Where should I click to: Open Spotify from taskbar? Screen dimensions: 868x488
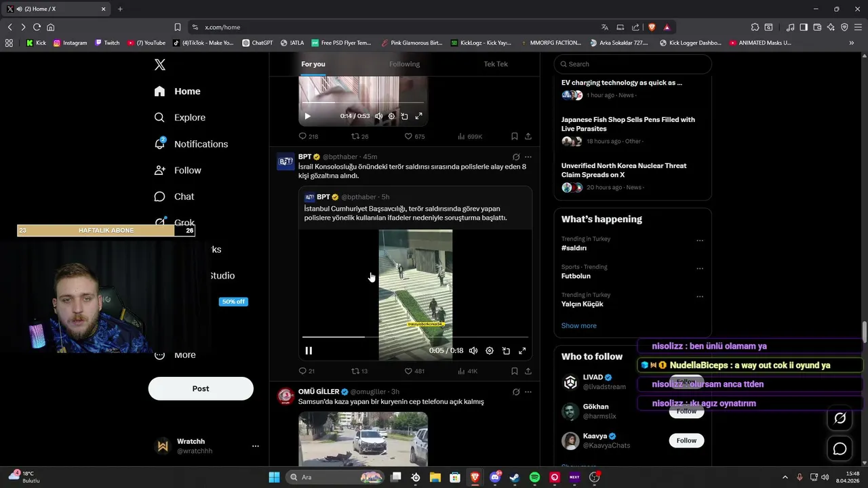click(534, 477)
